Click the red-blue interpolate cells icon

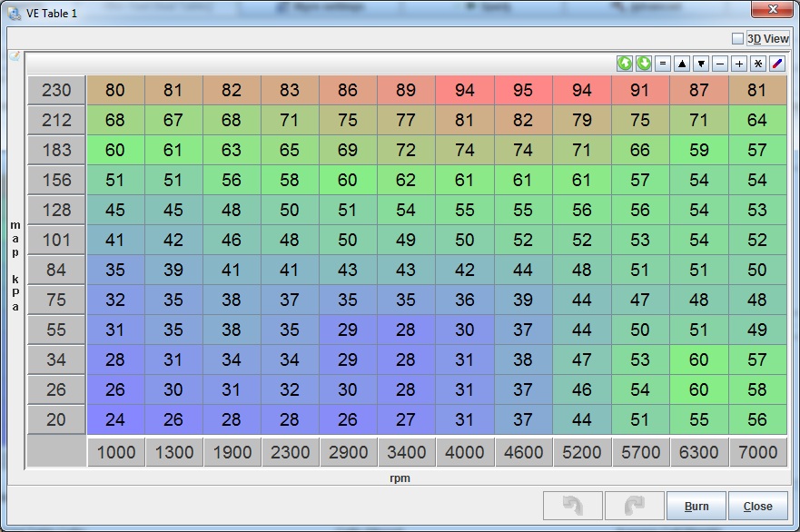pyautogui.click(x=777, y=64)
